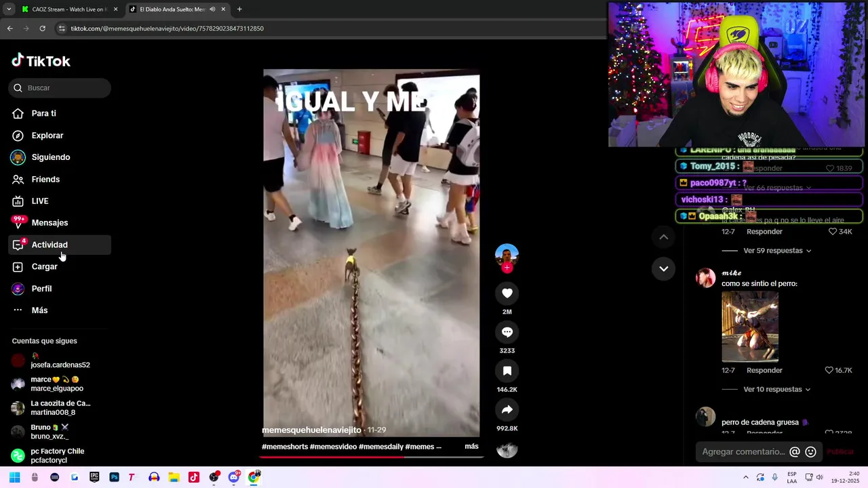
Task: Open the creator's avatar beside video
Action: click(x=507, y=254)
